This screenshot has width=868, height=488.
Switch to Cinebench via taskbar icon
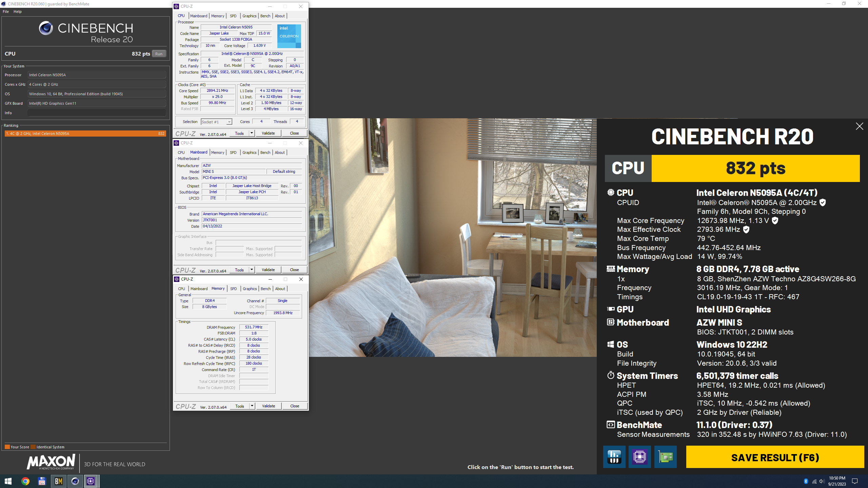click(75, 481)
